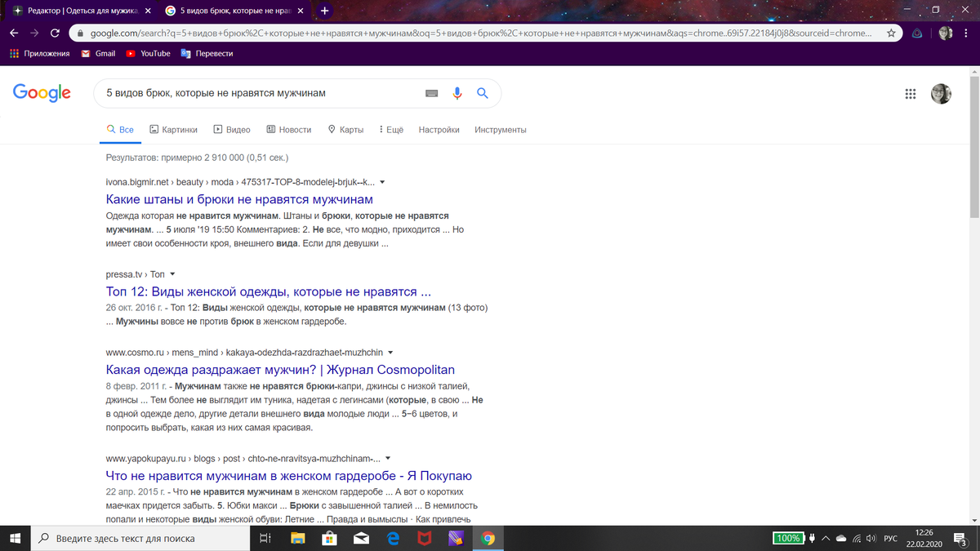Bookmark this page with the star icon
This screenshot has height=551, width=980.
[x=891, y=33]
